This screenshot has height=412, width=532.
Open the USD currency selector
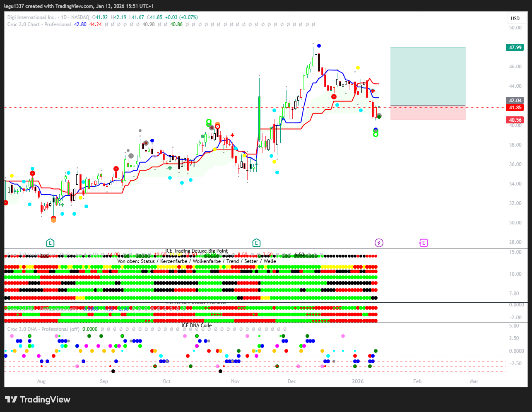(515, 18)
